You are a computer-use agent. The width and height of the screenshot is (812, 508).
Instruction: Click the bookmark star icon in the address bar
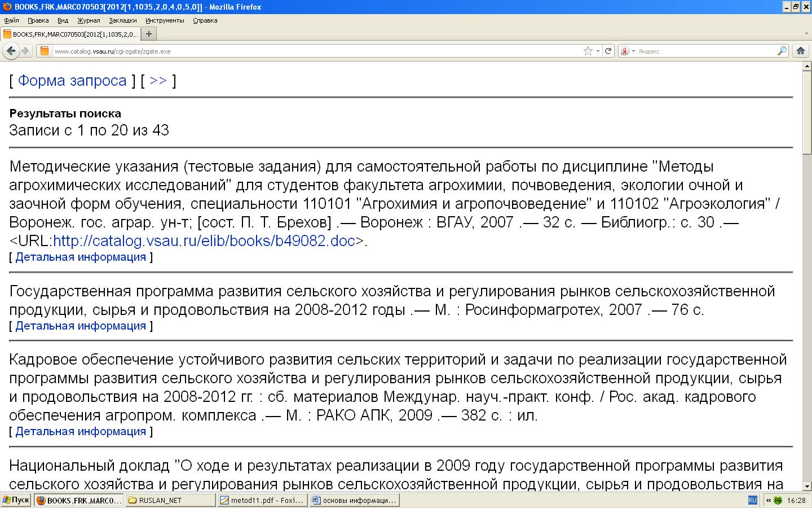[x=588, y=51]
